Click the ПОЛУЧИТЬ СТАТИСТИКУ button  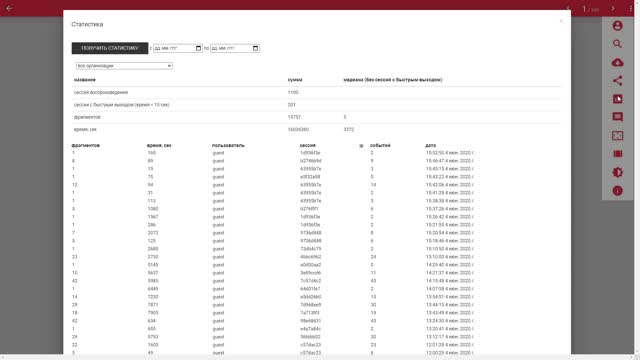110,48
